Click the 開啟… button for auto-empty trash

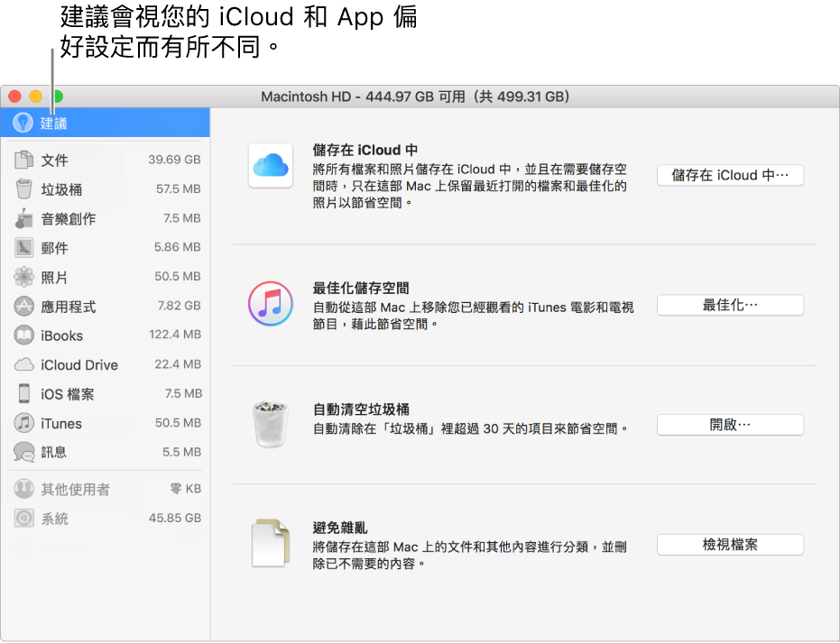tap(730, 425)
